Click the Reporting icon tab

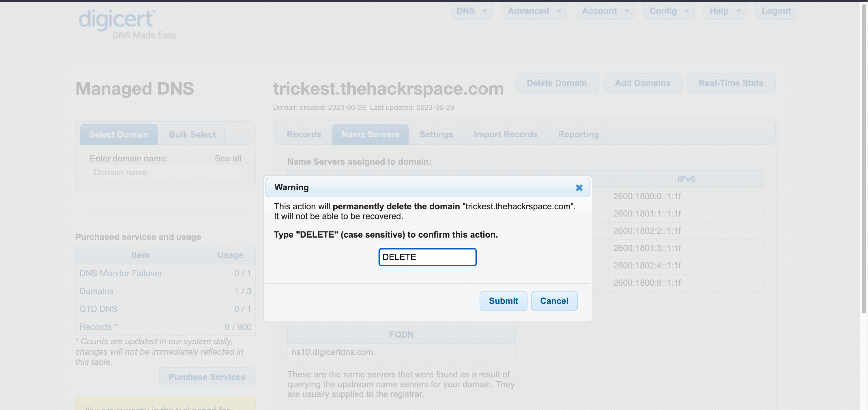(579, 134)
